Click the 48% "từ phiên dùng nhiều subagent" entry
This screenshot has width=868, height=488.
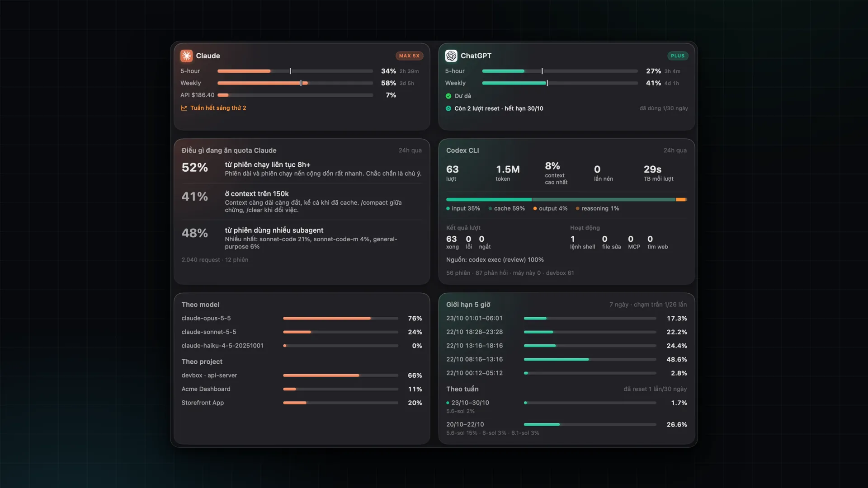click(x=302, y=238)
